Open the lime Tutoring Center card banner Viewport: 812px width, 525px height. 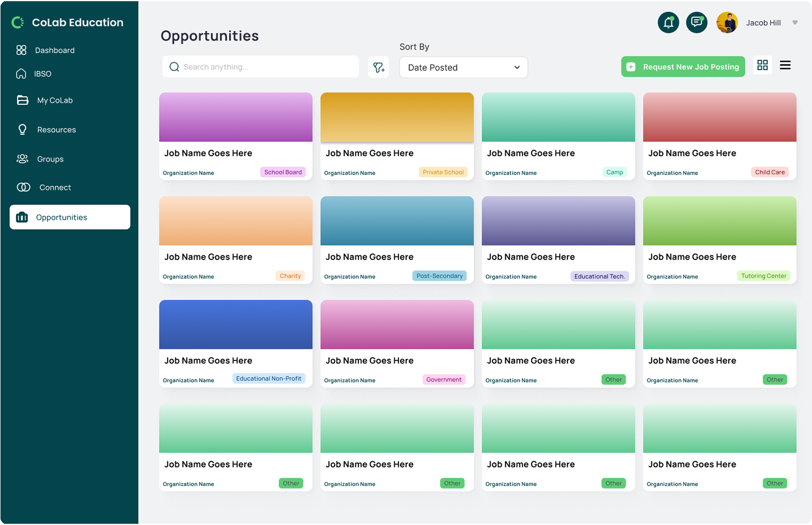(720, 220)
